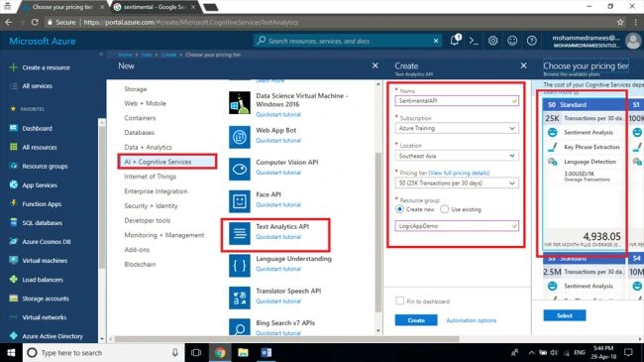Image resolution: width=644 pixels, height=362 pixels.
Task: Open Word from the taskbar
Action: 267,352
